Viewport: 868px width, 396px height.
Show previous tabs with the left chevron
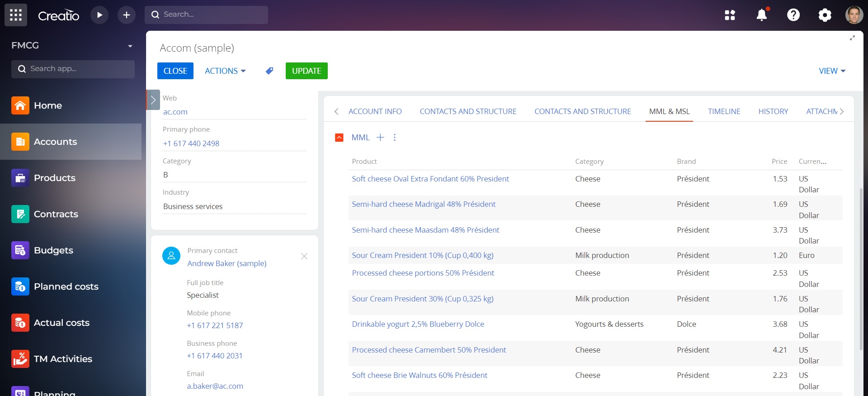[x=336, y=111]
